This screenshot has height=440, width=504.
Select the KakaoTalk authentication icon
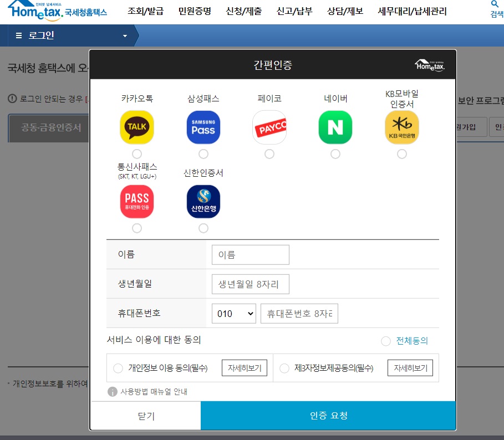pyautogui.click(x=137, y=127)
